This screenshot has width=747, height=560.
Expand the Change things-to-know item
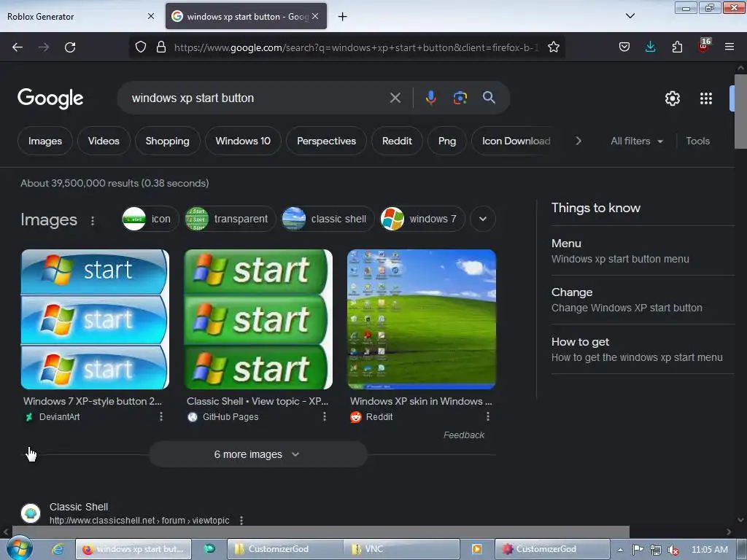click(643, 300)
